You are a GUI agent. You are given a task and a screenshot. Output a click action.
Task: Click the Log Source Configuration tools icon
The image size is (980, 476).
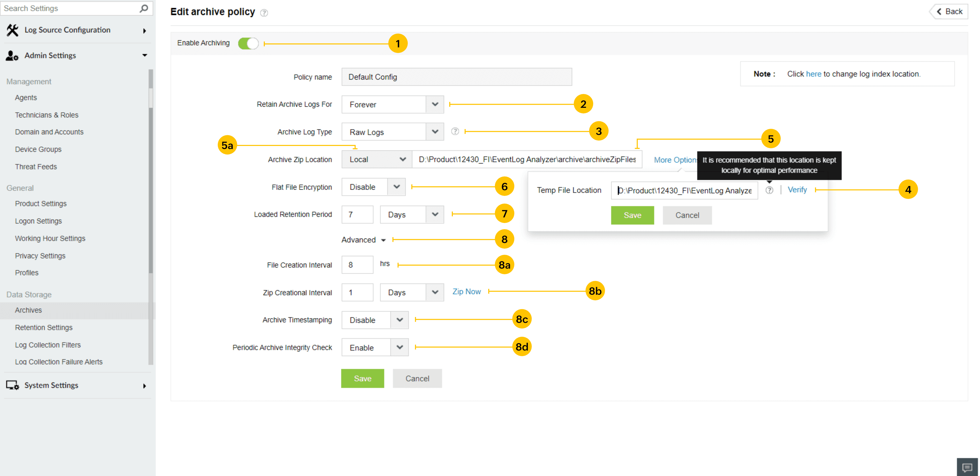[x=13, y=30]
